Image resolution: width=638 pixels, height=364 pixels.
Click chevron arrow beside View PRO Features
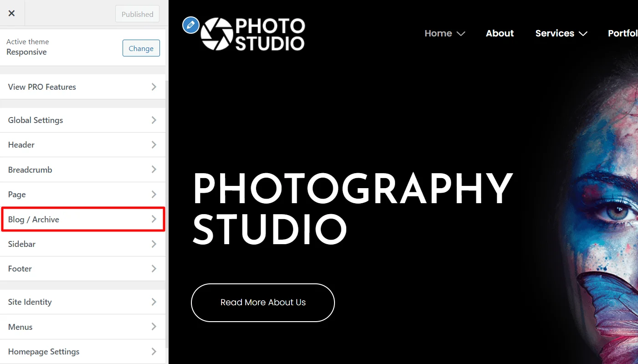point(154,87)
